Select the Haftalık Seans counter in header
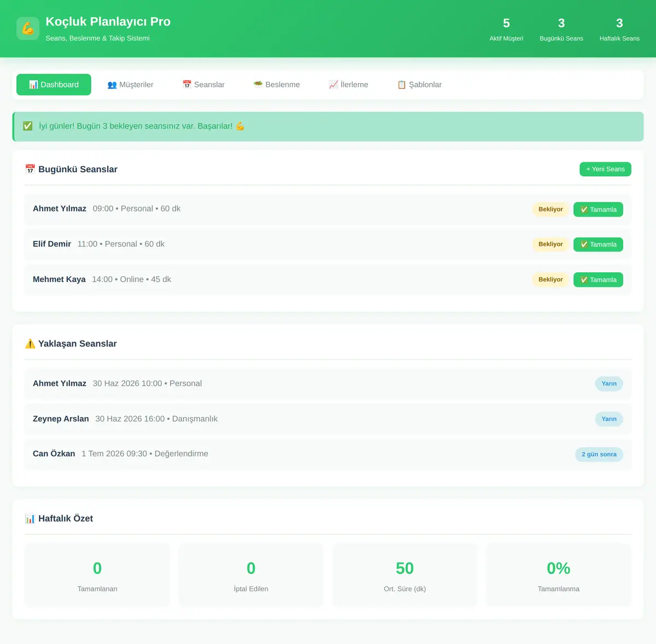Screen dimensions: 656x644 point(619,30)
